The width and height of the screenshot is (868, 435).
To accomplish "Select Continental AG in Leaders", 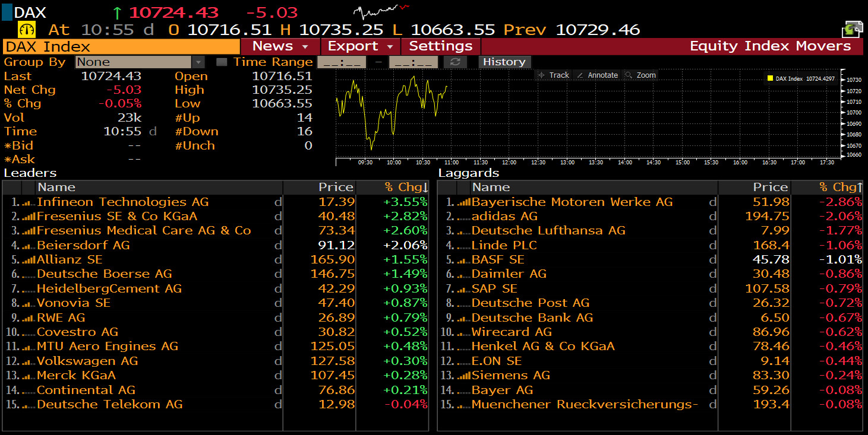I will tap(86, 390).
